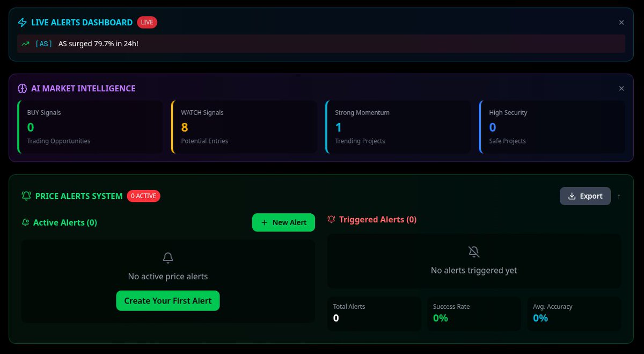Close the AI Market Intelligence panel
This screenshot has width=644, height=354.
(621, 89)
